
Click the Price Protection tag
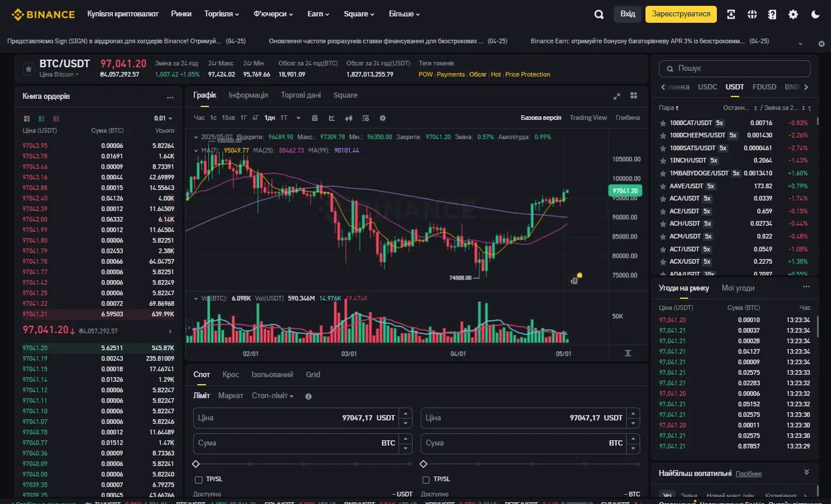coord(528,75)
